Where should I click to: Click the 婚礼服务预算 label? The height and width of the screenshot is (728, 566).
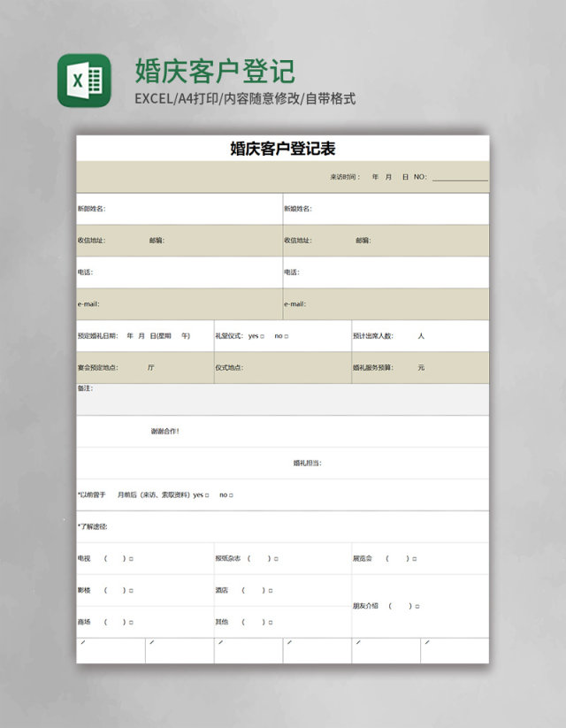click(x=373, y=368)
